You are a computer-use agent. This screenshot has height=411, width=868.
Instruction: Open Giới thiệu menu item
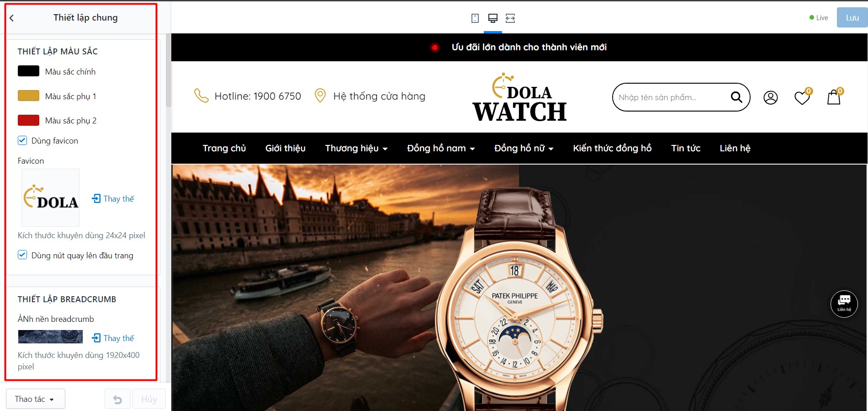click(x=286, y=148)
